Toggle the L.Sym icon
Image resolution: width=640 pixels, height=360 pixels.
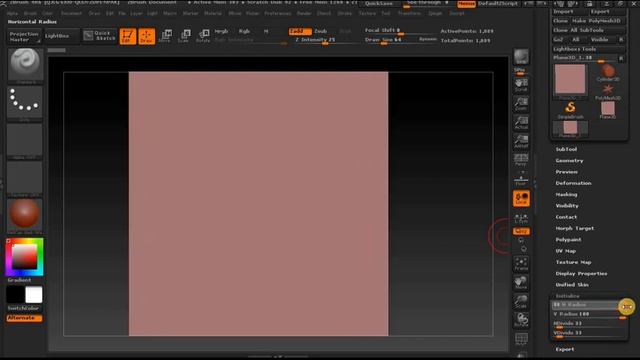(x=521, y=218)
